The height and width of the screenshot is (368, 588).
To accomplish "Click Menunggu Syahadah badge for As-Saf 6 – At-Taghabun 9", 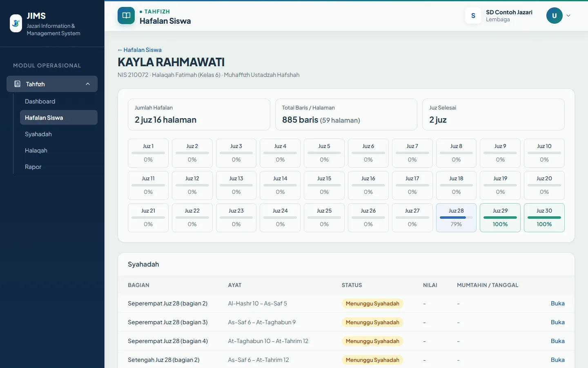I will (372, 322).
